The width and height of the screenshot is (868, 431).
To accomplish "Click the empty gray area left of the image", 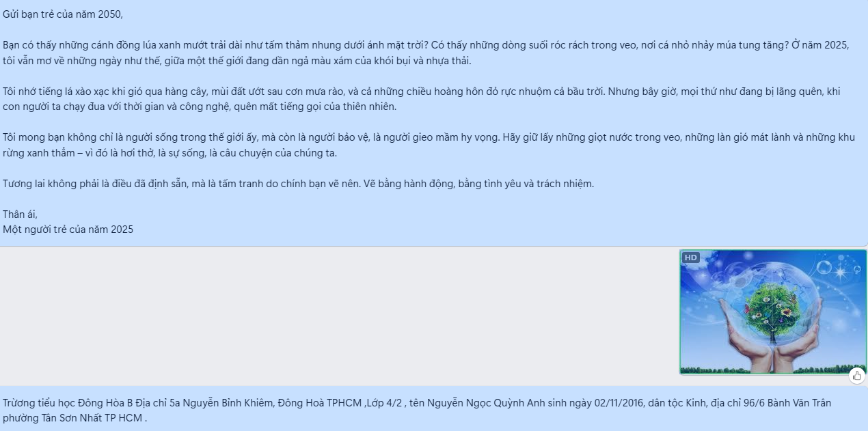I will tap(340, 316).
